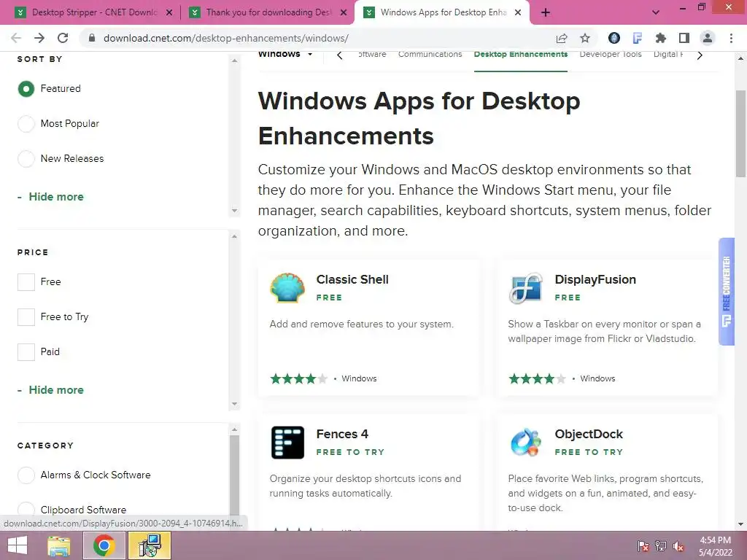The image size is (747, 560).
Task: Click the Classic Shell app icon
Action: coord(287,287)
